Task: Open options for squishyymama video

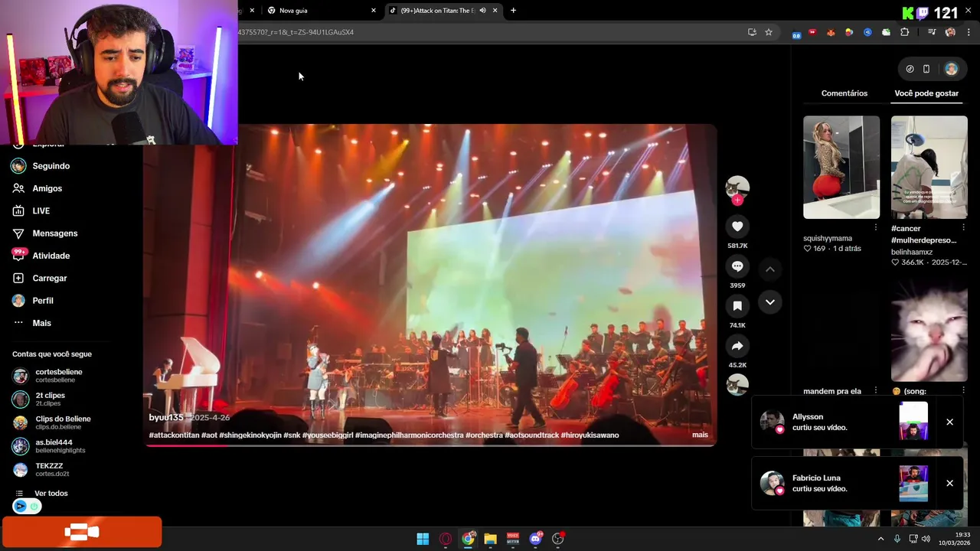Action: (876, 228)
